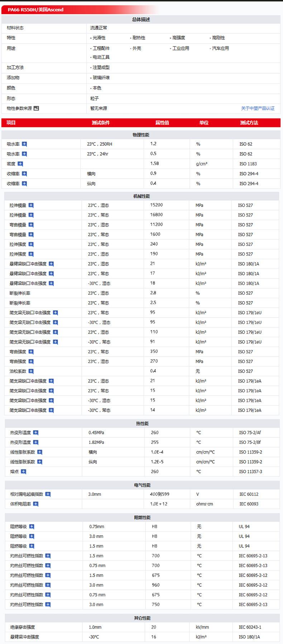
Task: Select the 汽车应用 usage tag
Action: 220,48
